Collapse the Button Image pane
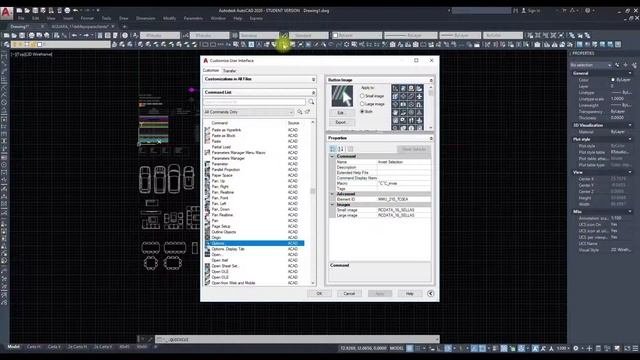This screenshot has width=640, height=360. click(x=431, y=80)
